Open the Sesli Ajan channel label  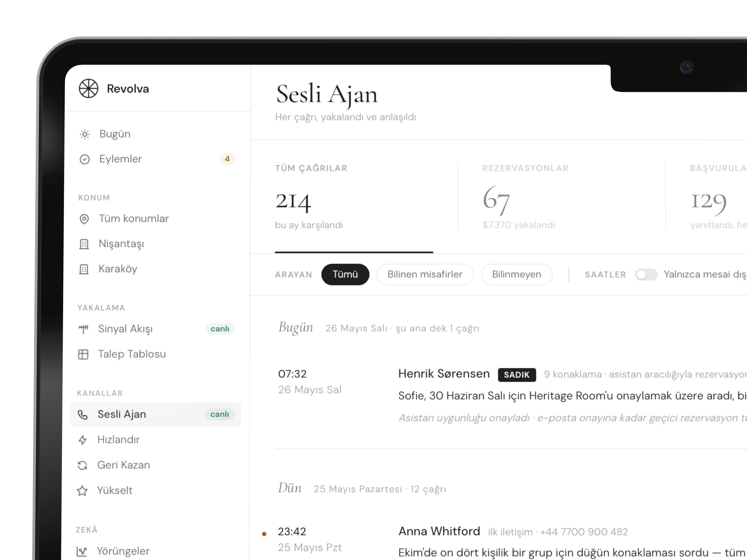coord(122,414)
